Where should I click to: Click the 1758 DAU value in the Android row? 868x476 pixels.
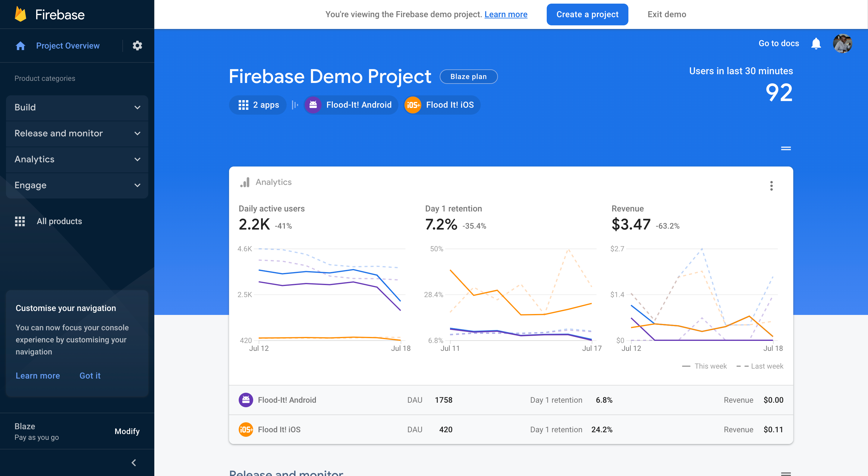pos(443,400)
